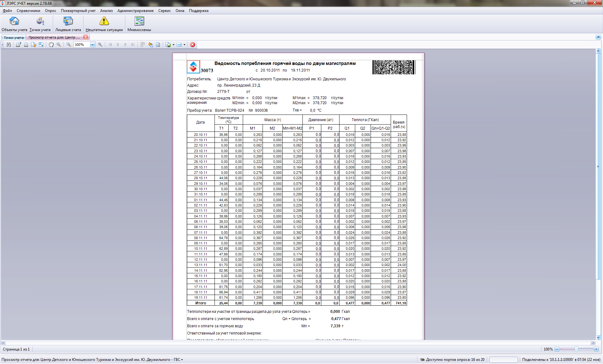This screenshot has width=603, height=364.
Task: Click the report title heading
Action: (x=285, y=63)
